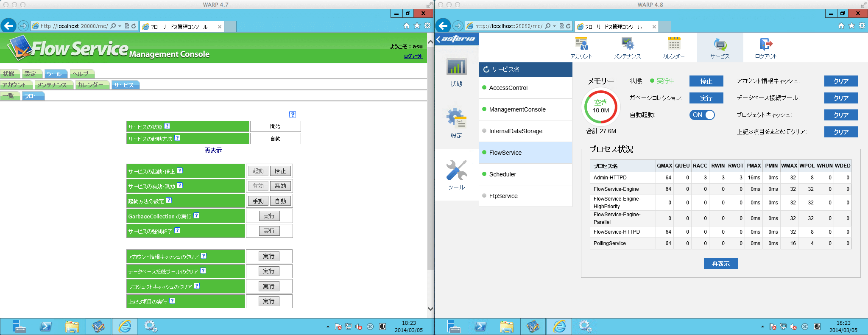The height and width of the screenshot is (335, 868).
Task: Run ガベージコレクション 実行 button
Action: tap(706, 98)
